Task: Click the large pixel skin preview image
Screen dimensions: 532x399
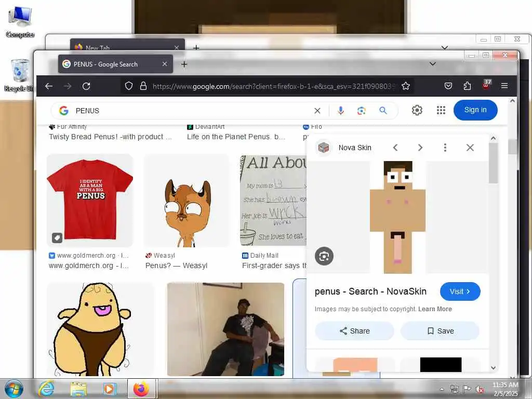Action: [397, 217]
